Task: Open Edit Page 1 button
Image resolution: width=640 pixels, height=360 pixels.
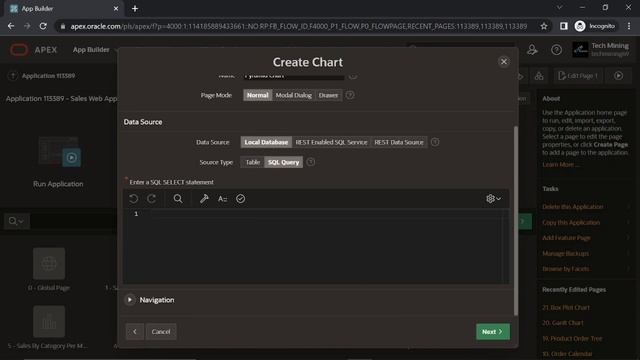Action: (x=578, y=76)
